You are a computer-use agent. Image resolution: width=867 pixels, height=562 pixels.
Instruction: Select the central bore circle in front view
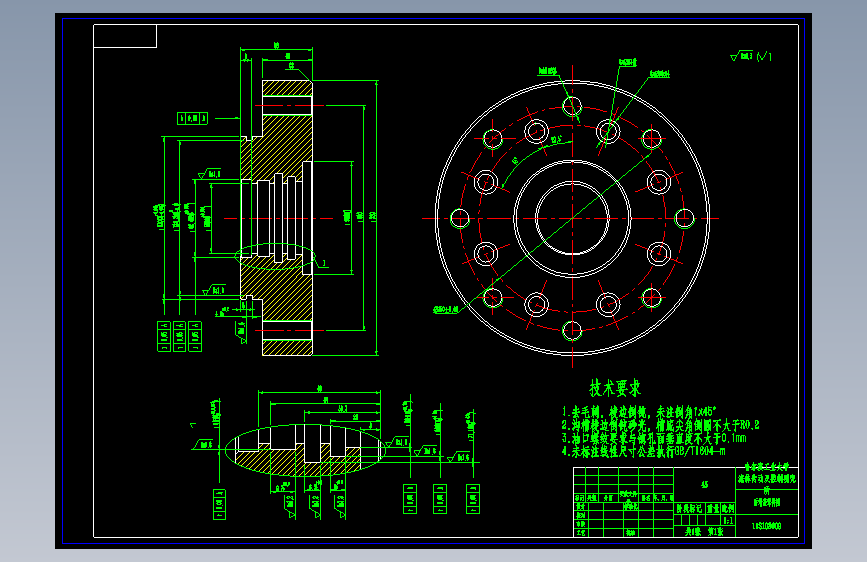(572, 218)
